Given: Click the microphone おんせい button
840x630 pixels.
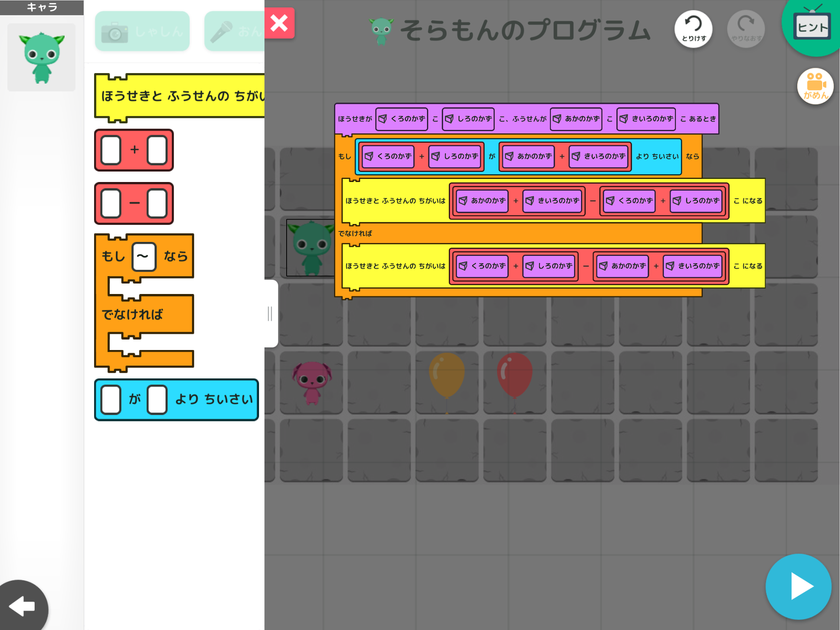Looking at the screenshot, I should tap(235, 31).
